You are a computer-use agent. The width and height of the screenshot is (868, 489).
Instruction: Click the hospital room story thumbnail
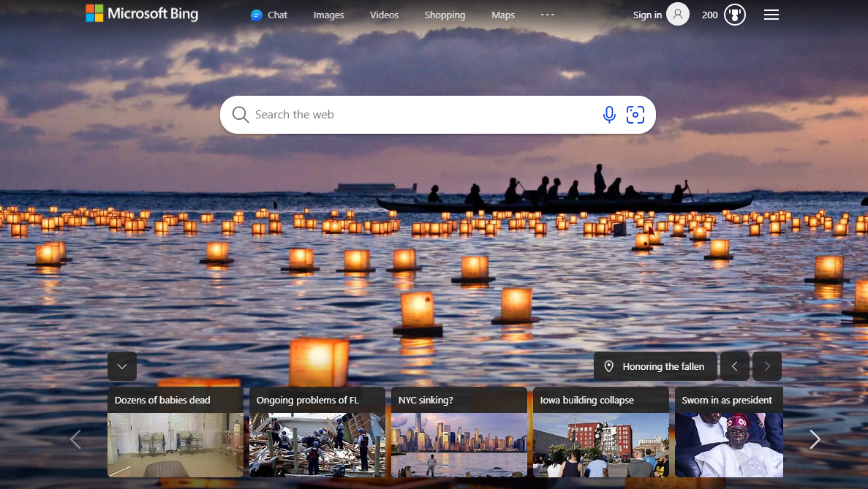(x=176, y=444)
